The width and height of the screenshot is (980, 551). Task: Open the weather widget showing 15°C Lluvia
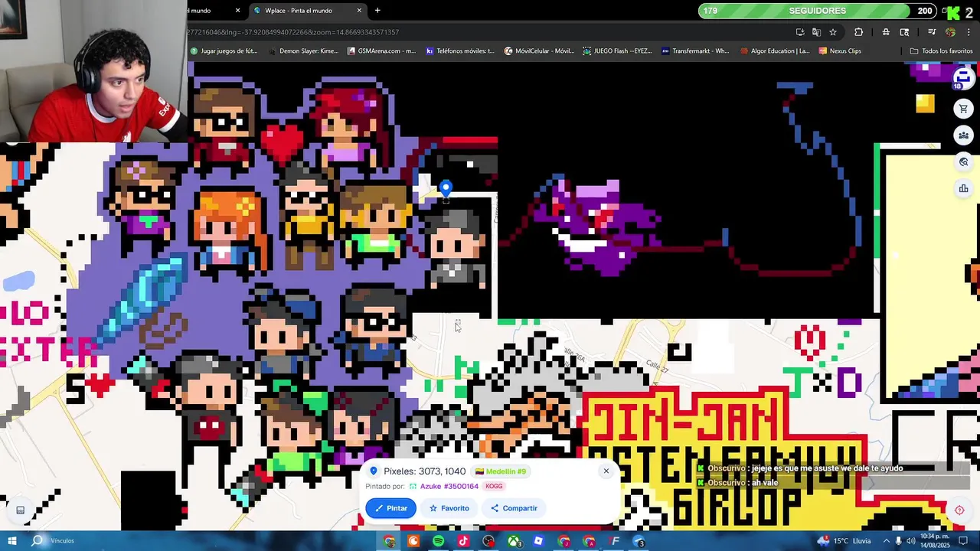844,541
